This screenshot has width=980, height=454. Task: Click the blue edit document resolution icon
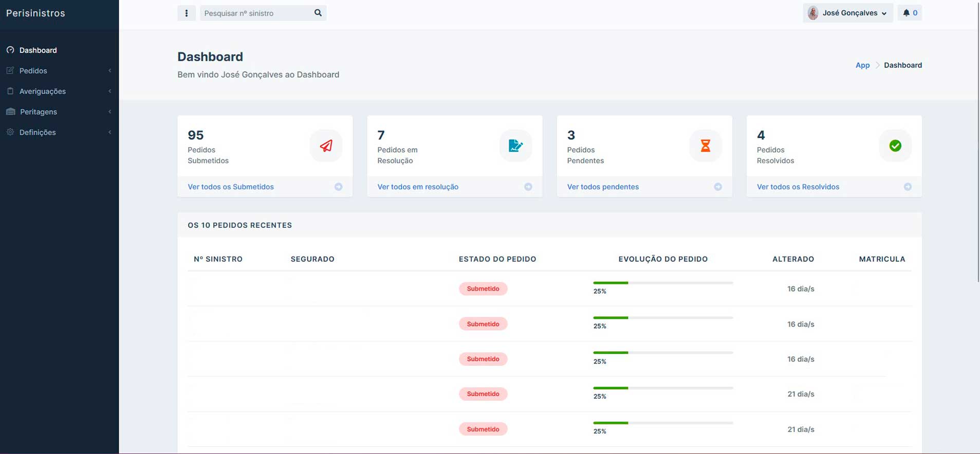pos(515,146)
